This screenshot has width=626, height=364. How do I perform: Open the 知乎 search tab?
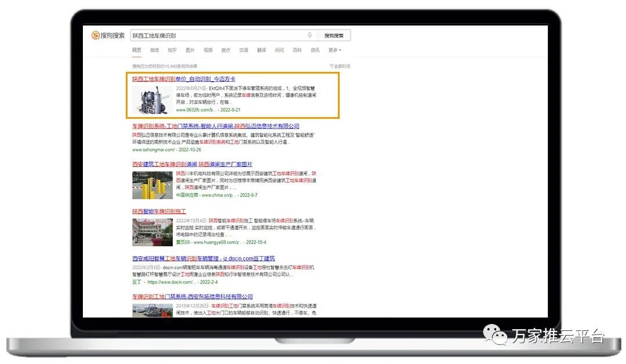(172, 50)
